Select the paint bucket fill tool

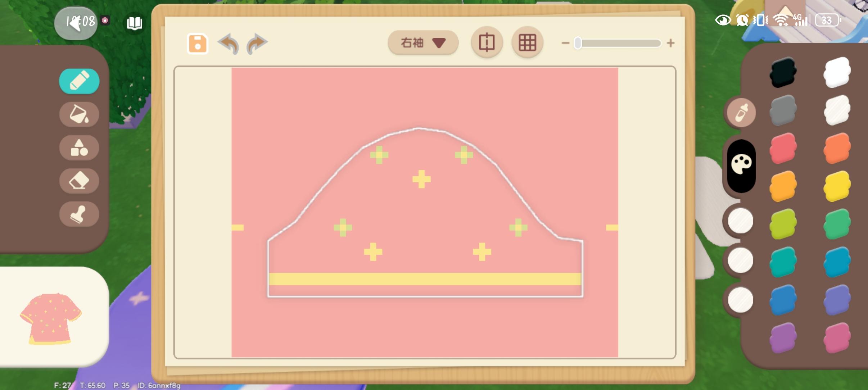point(79,114)
